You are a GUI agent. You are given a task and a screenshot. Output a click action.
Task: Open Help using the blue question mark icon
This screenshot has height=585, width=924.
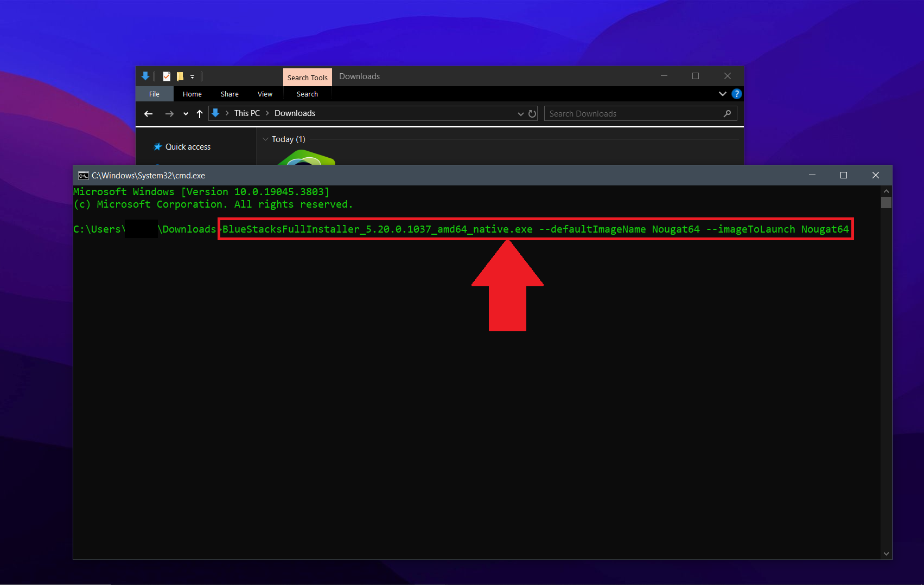(736, 93)
